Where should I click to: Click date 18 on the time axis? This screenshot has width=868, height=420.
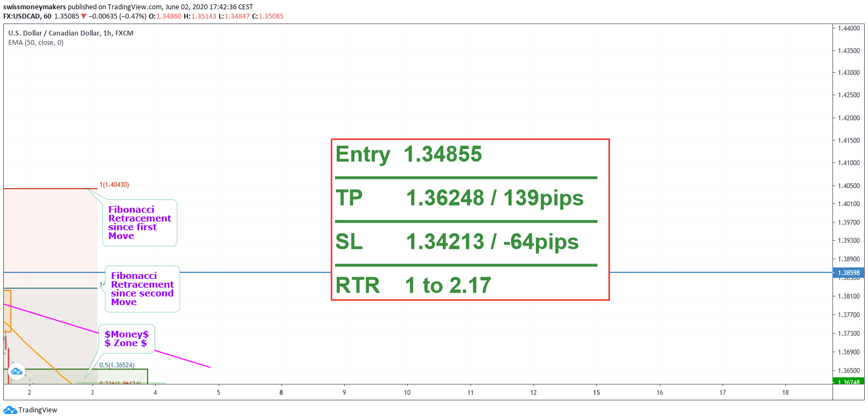[x=785, y=393]
